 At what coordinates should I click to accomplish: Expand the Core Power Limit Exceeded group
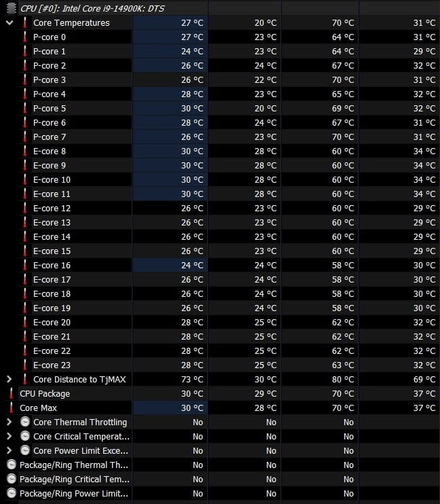tap(10, 450)
